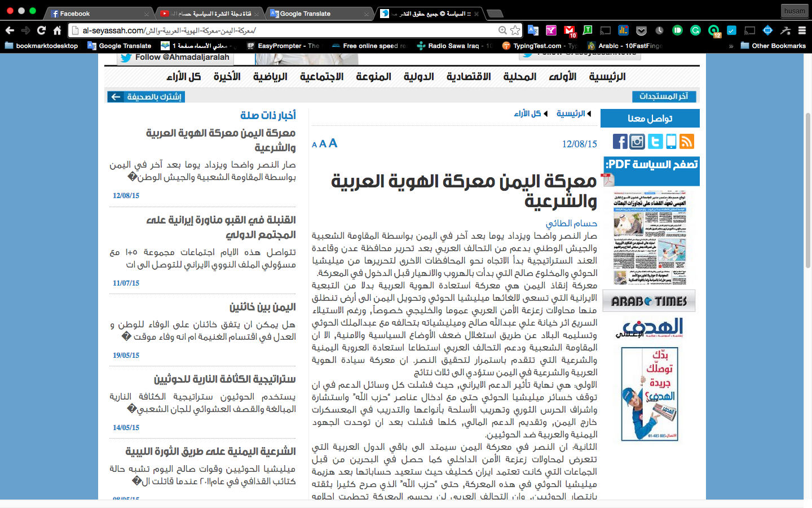Click the Arab Times banner
The width and height of the screenshot is (812, 508).
(x=649, y=301)
